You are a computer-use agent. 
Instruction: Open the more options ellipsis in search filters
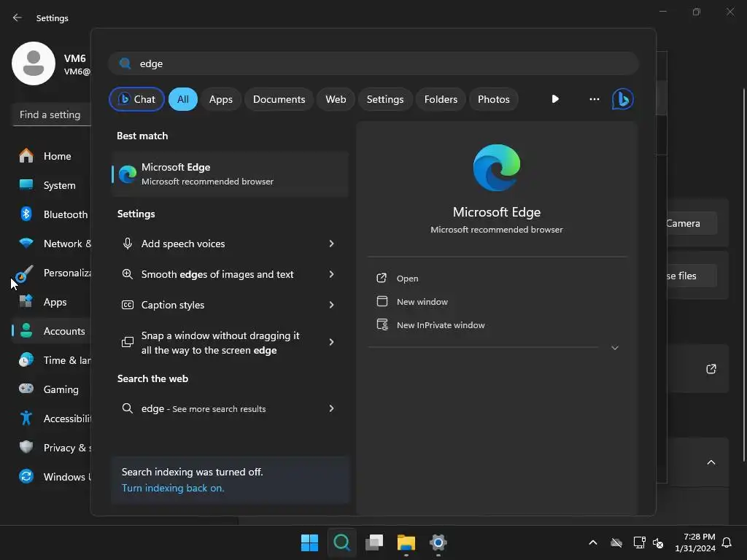(594, 99)
